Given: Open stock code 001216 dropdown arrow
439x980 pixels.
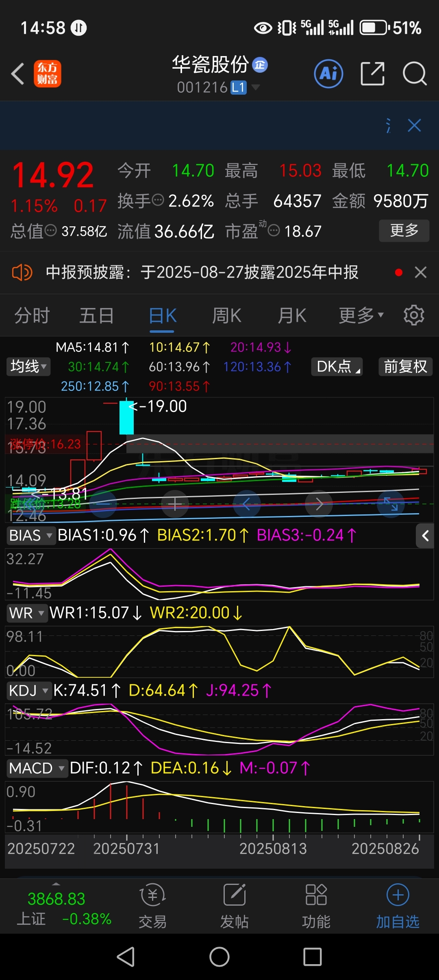Looking at the screenshot, I should (256, 87).
